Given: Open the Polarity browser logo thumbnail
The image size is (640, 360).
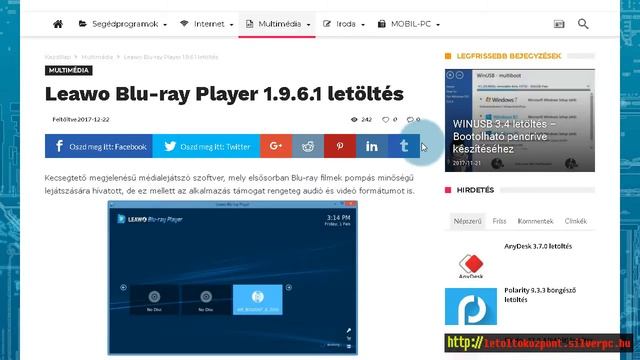Looking at the screenshot, I should [471, 307].
